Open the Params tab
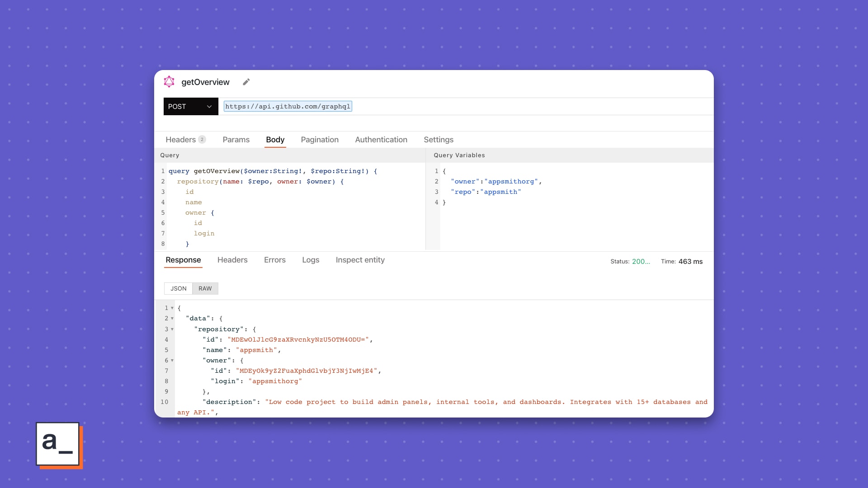The image size is (868, 488). 236,140
